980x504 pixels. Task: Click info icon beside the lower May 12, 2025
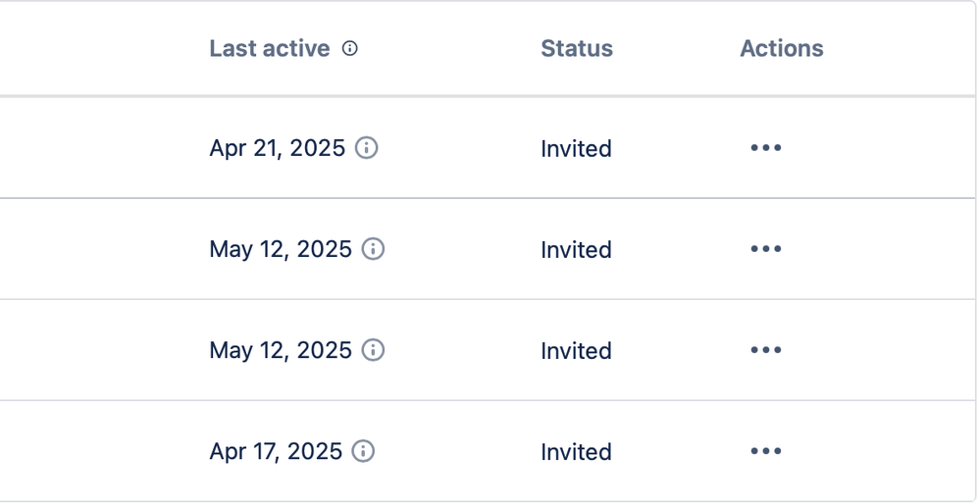373,350
